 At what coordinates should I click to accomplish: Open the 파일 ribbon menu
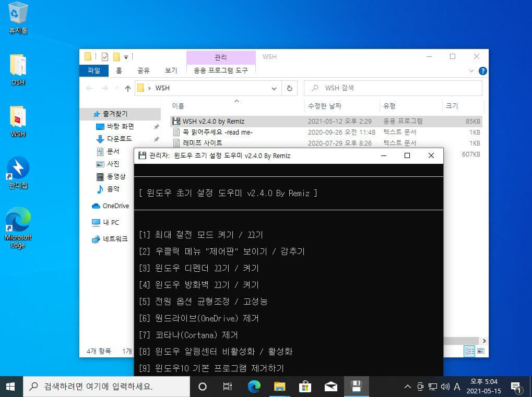pos(94,70)
